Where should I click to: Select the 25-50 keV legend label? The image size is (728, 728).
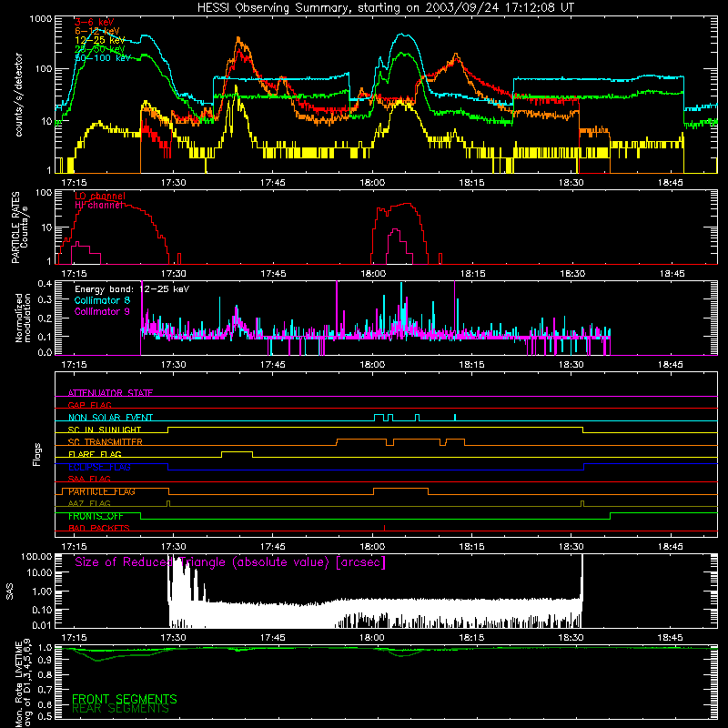point(100,49)
